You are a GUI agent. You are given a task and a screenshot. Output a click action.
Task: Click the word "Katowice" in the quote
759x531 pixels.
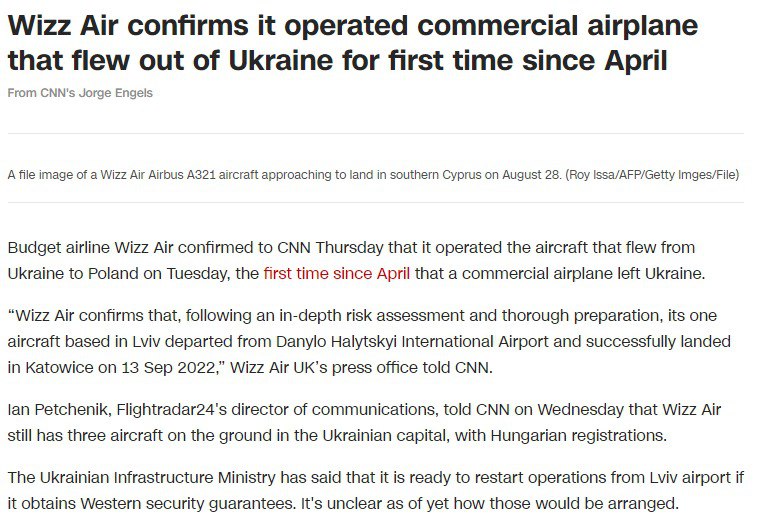click(x=56, y=366)
